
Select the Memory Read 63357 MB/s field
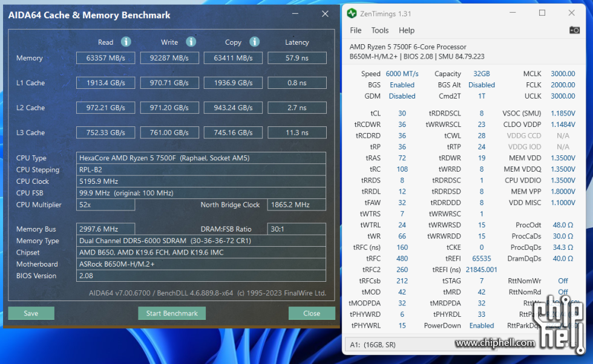pos(105,58)
